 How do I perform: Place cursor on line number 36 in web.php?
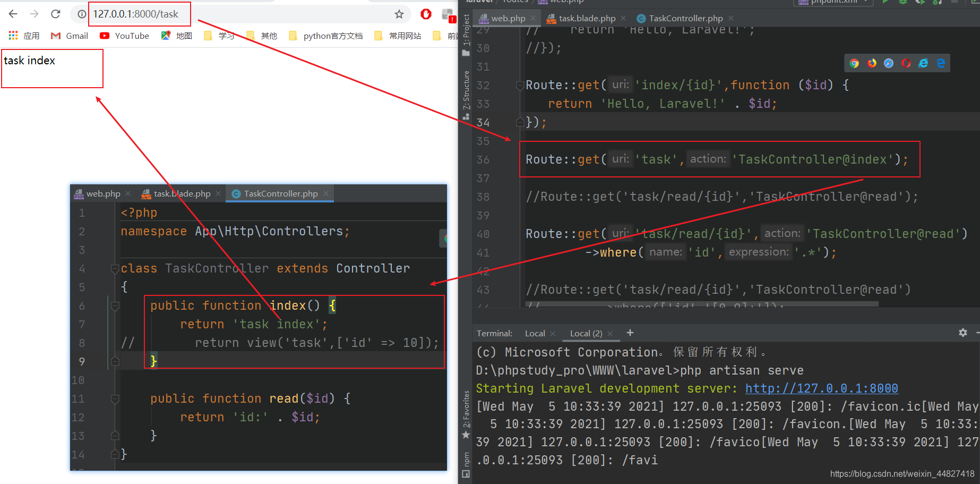483,159
